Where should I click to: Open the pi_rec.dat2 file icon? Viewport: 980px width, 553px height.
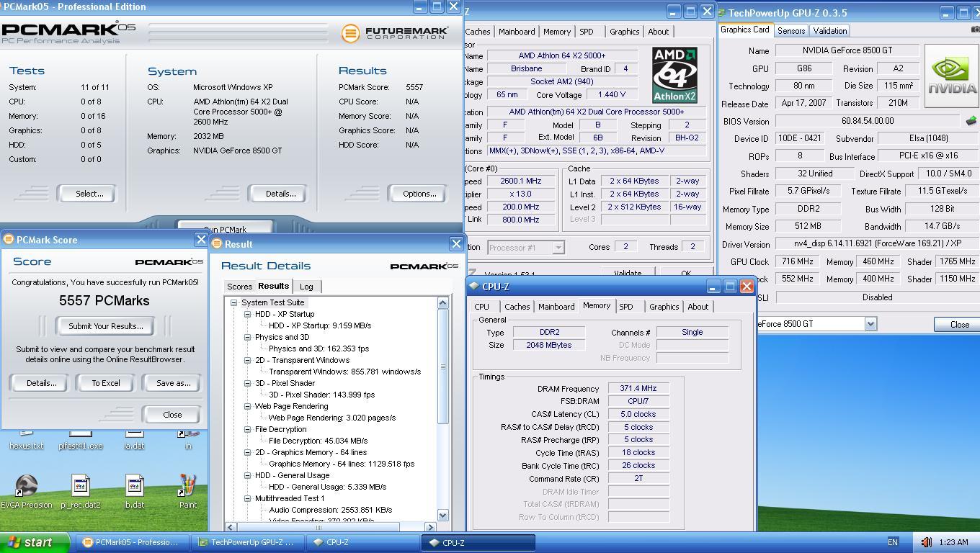click(80, 491)
